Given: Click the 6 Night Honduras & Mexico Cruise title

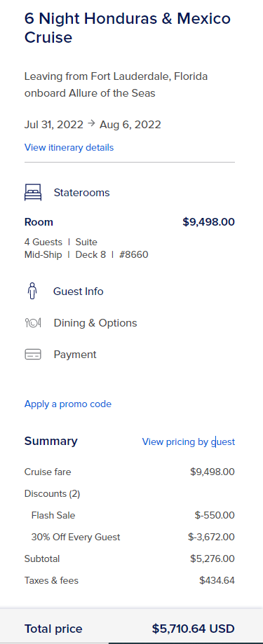Looking at the screenshot, I should (128, 28).
